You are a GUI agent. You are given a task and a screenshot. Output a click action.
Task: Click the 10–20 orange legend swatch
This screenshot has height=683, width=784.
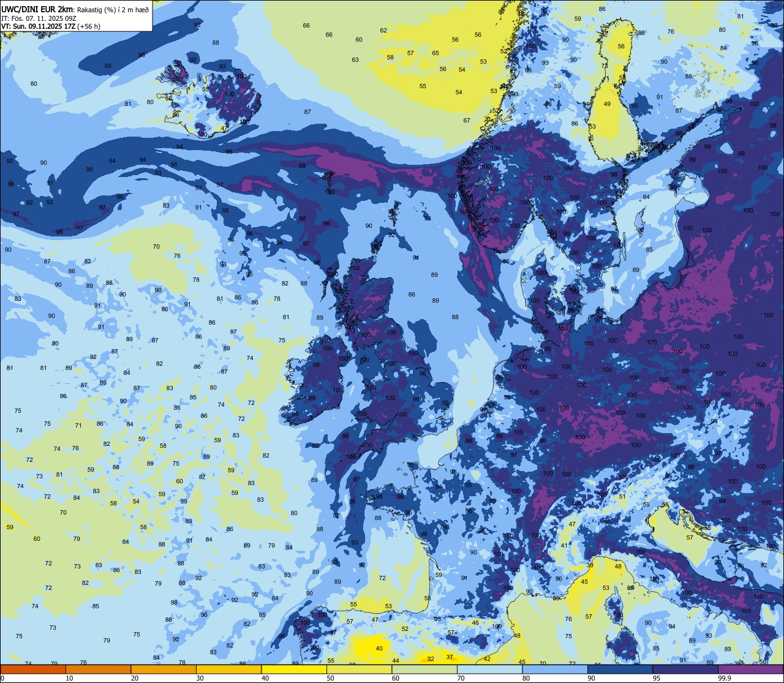pos(98,669)
